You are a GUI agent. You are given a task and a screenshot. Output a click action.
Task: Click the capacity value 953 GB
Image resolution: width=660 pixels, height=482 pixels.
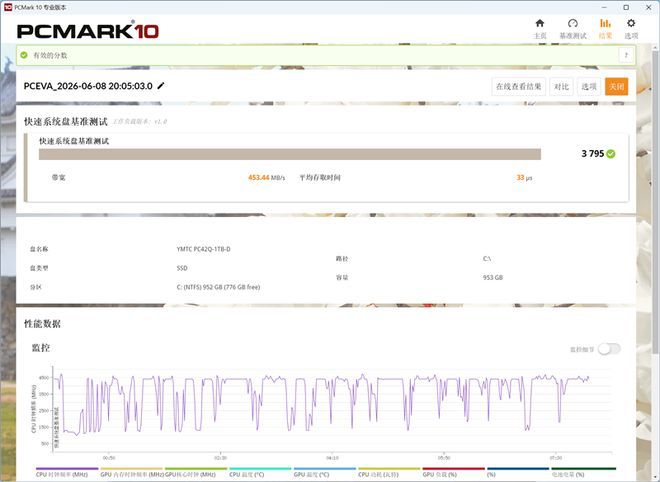click(x=492, y=277)
